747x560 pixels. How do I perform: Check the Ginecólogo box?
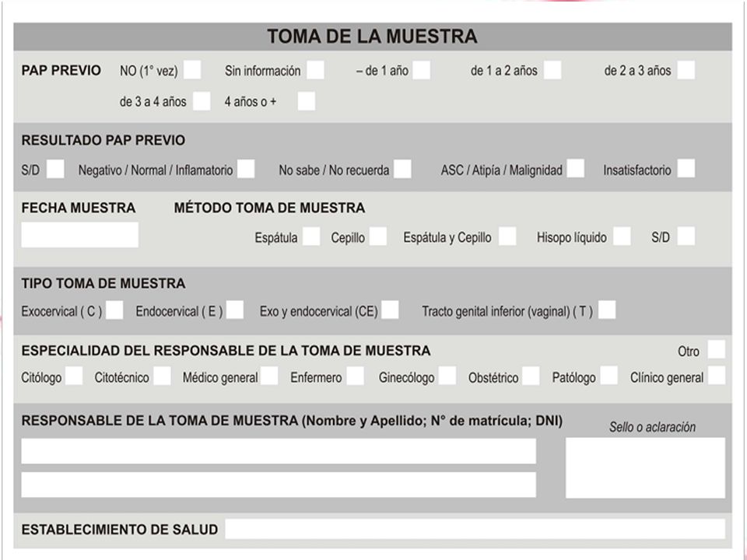click(x=447, y=376)
